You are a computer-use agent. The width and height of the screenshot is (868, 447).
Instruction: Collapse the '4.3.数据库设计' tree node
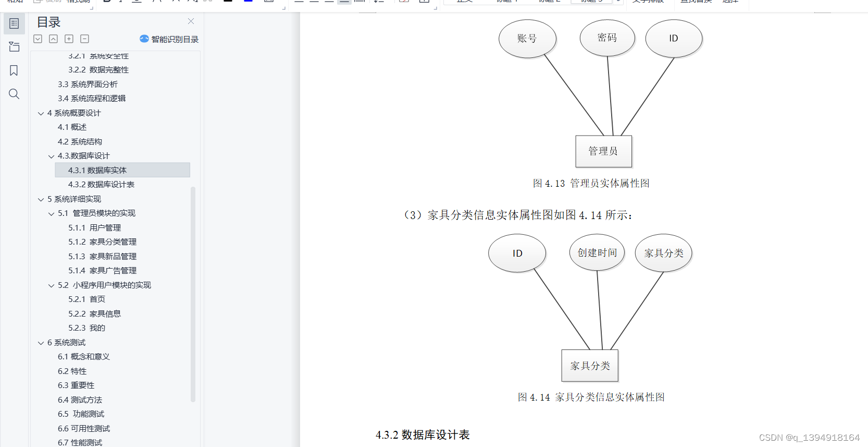[x=51, y=156]
